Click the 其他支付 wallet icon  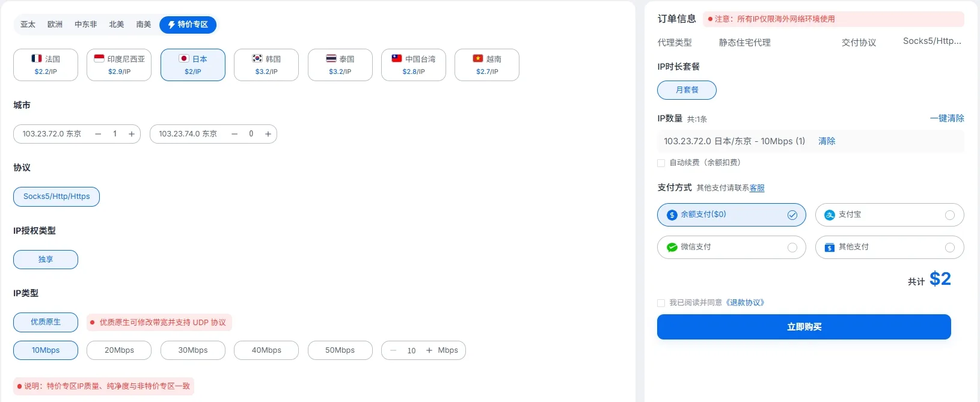click(830, 247)
